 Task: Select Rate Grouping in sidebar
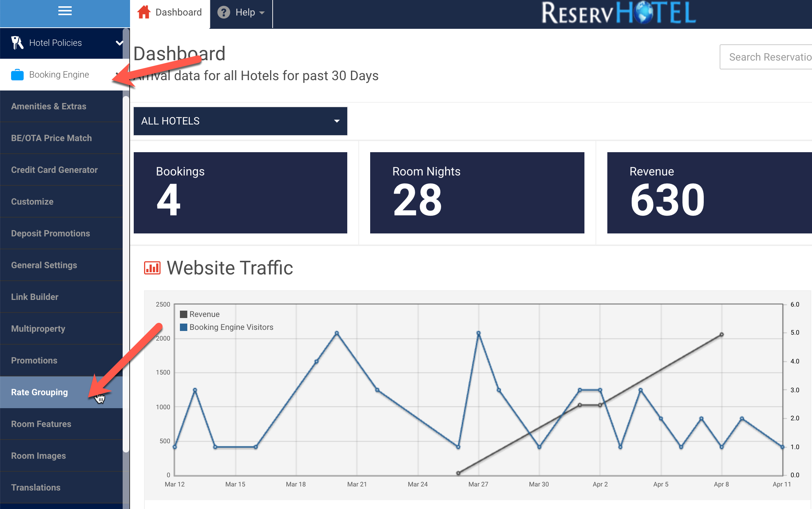40,392
